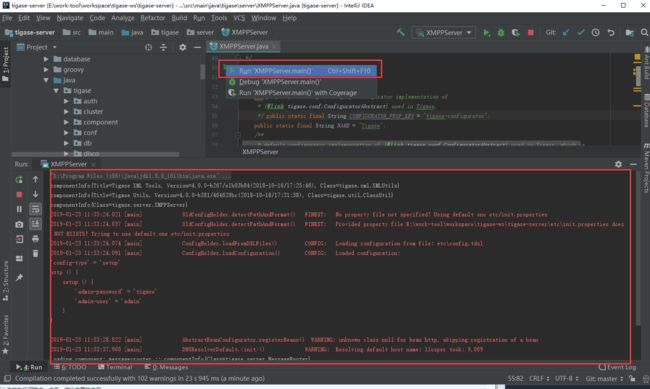Screen dimensions: 650x389
Task: Click the dump threads camera icon
Action: tap(19, 224)
